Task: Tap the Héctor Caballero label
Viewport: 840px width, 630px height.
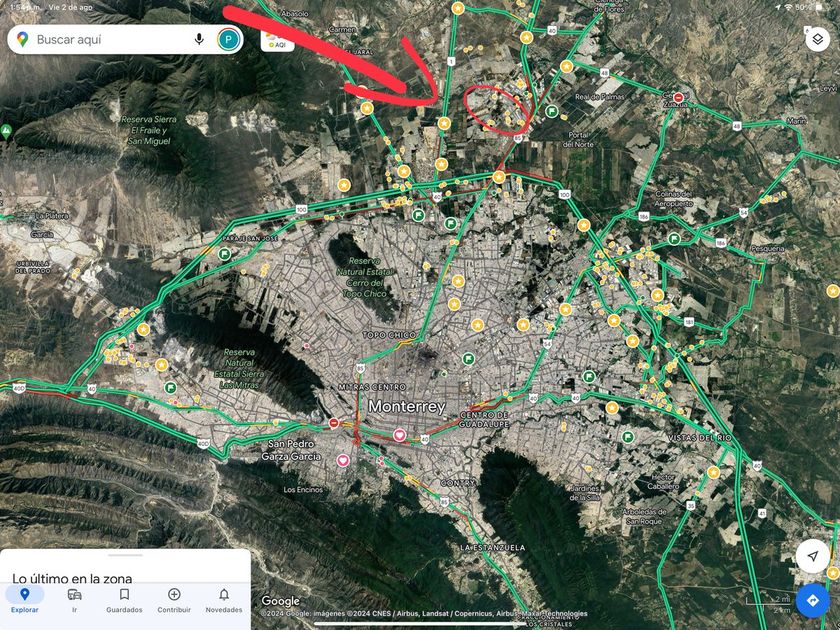Action: pyautogui.click(x=663, y=482)
